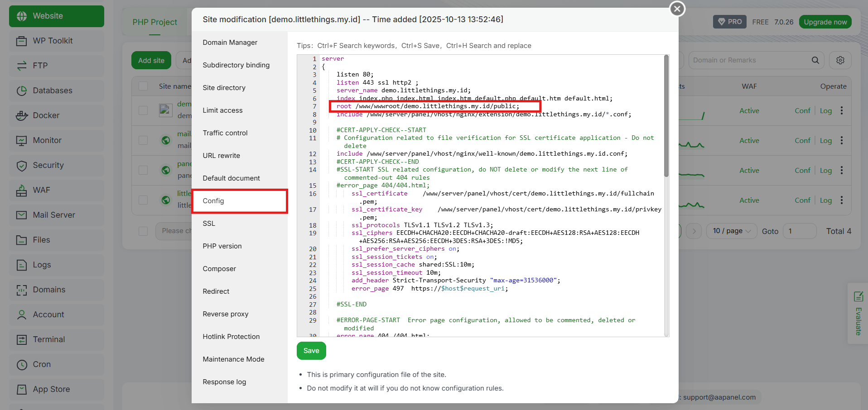This screenshot has height=410, width=868.
Task: Check the fourth site row checkbox
Action: tap(143, 200)
